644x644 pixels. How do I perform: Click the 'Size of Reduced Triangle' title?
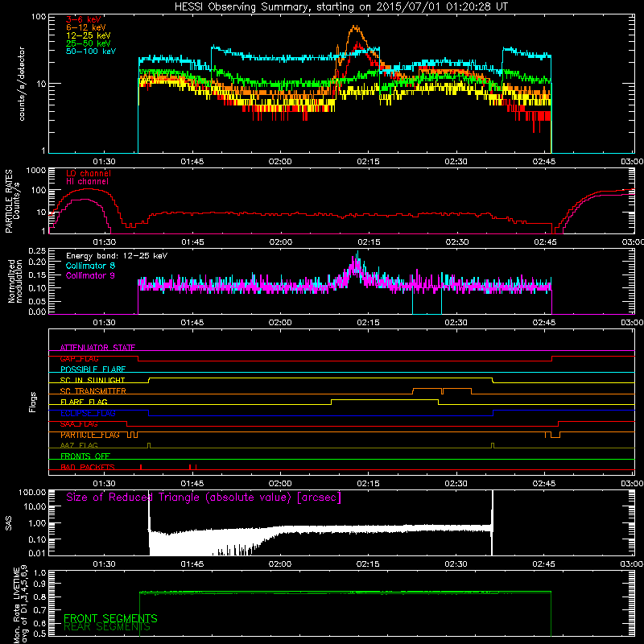tap(204, 497)
